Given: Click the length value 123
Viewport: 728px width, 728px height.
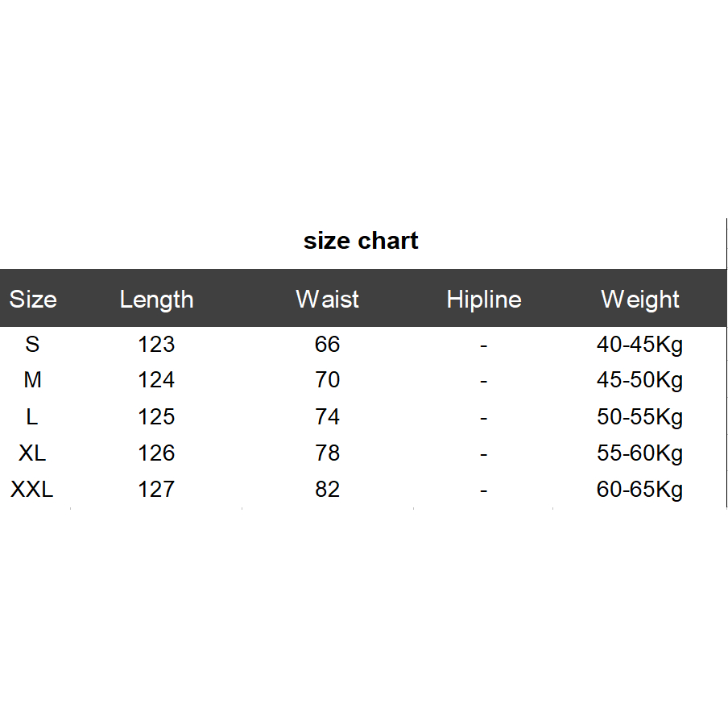Looking at the screenshot, I should point(156,345).
